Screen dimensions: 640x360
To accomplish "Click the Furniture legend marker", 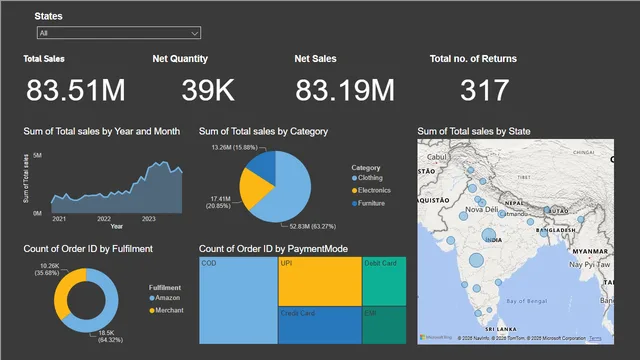I will point(354,203).
